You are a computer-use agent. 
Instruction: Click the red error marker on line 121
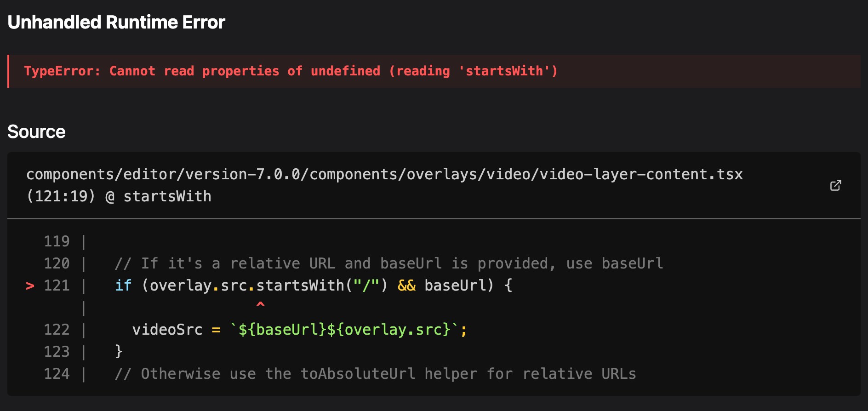coord(30,286)
